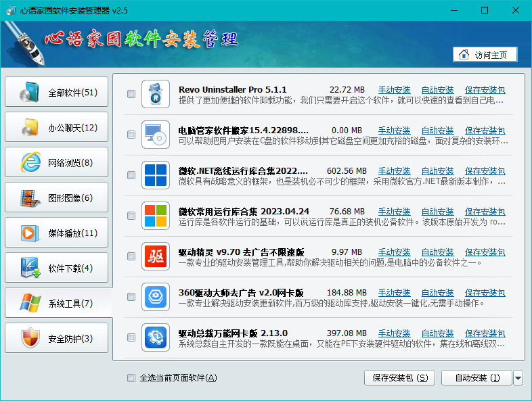Click 保存安装包 link for 驱动精灵 v9.70

pyautogui.click(x=485, y=252)
